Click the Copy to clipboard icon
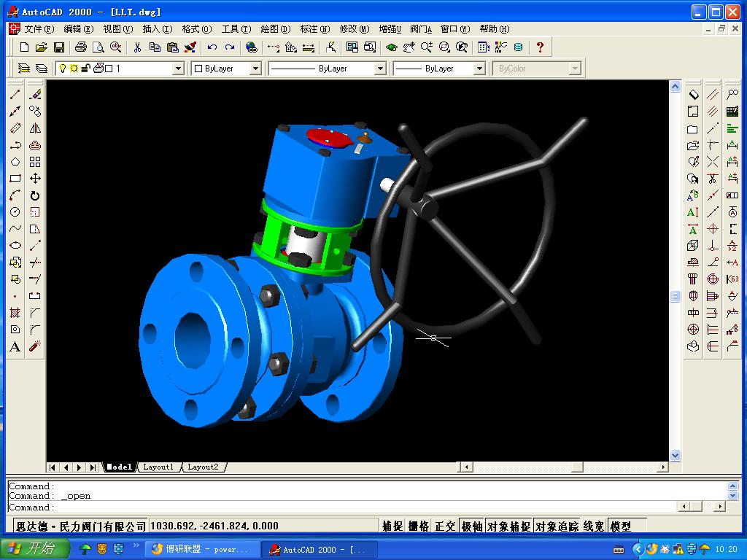This screenshot has height=560, width=747. click(x=155, y=47)
